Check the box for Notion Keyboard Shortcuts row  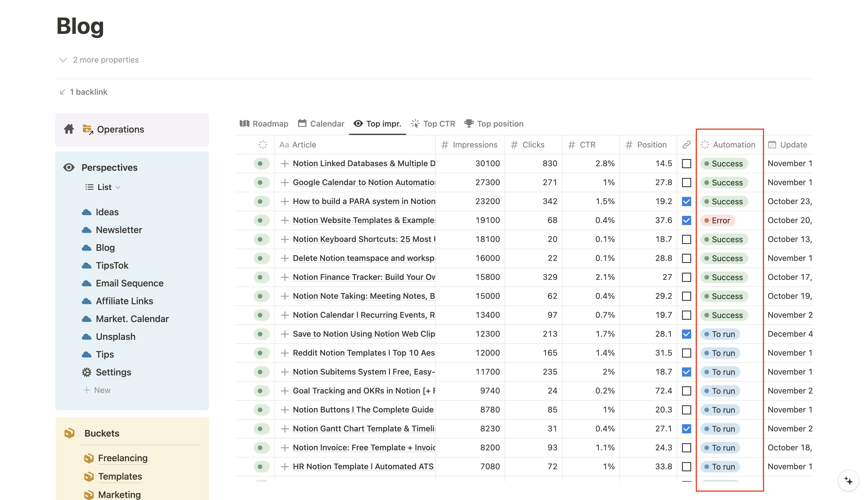(x=686, y=239)
